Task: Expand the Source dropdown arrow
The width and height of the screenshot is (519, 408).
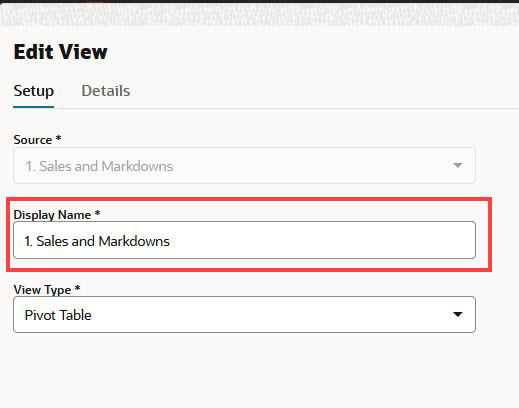Action: coord(458,165)
